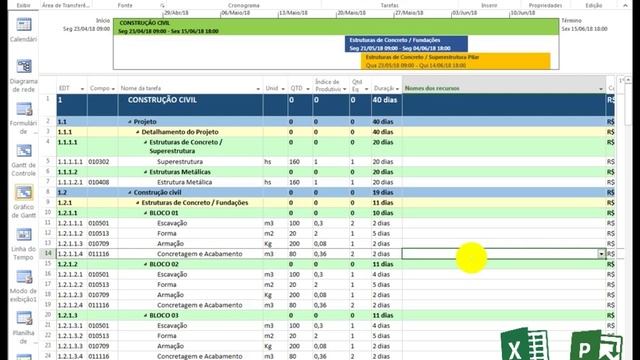Open the Índice de Produtividade column dropdown

coord(344,89)
